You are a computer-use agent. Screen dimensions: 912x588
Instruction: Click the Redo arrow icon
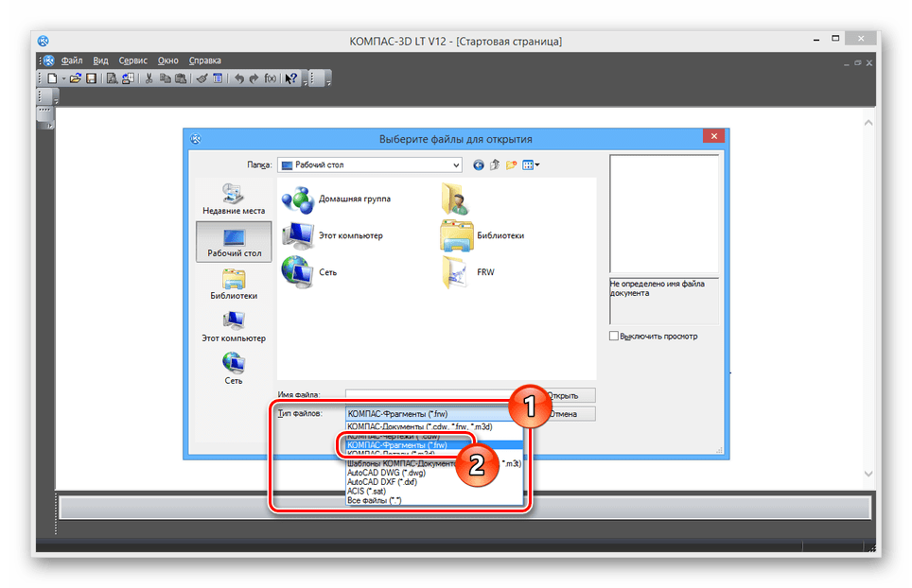click(x=254, y=78)
